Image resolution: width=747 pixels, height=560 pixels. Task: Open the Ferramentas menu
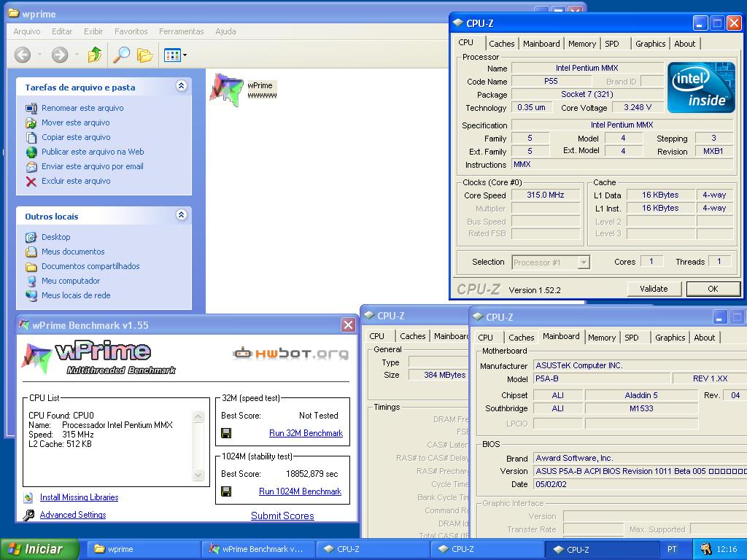tap(182, 31)
